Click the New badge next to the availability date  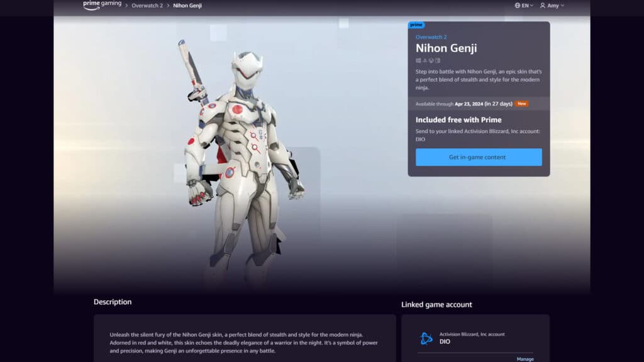click(521, 104)
